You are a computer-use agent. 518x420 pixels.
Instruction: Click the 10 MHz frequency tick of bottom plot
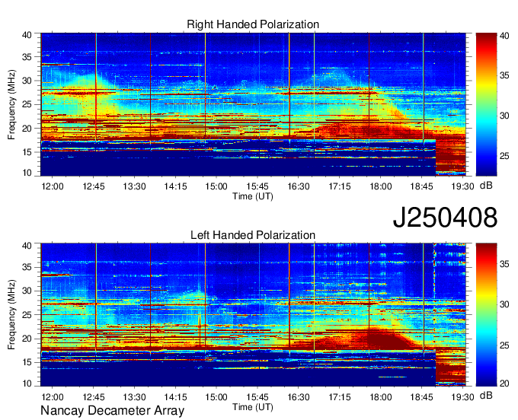(27, 383)
